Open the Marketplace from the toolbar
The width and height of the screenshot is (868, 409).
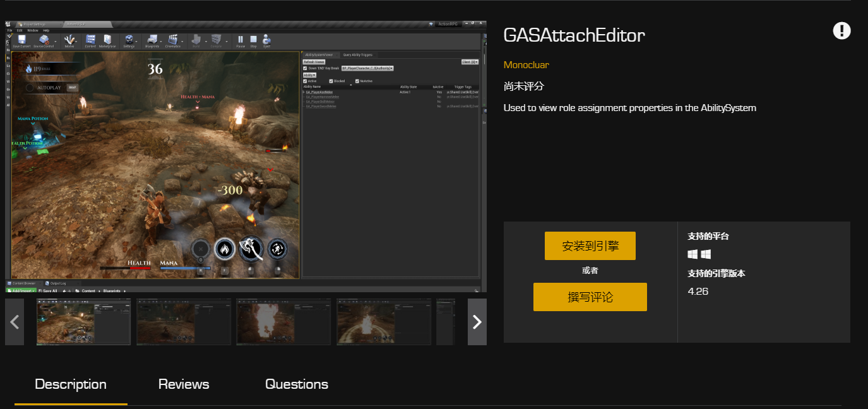107,40
